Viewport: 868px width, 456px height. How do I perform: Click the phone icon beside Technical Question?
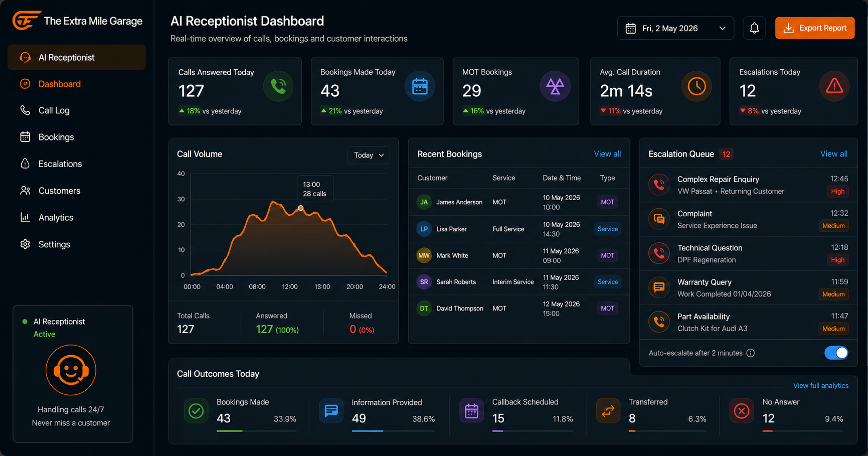point(659,253)
